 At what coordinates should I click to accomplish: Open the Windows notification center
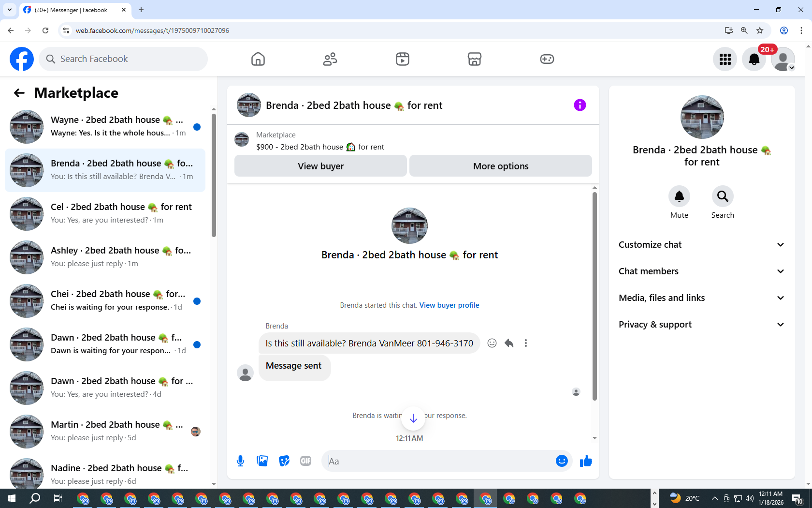(797, 498)
